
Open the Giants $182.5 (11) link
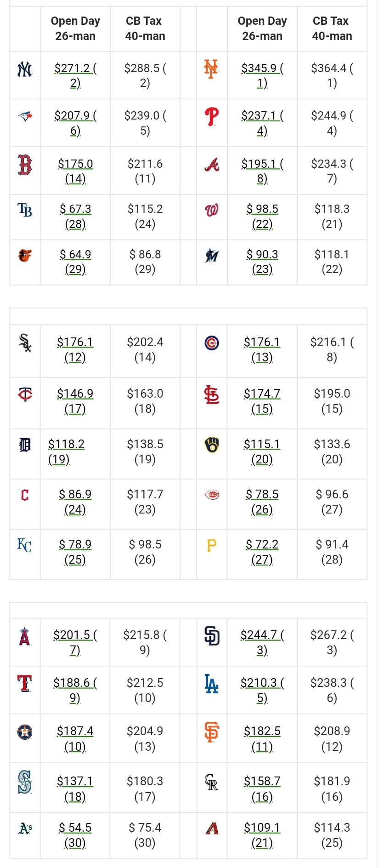pyautogui.click(x=262, y=738)
